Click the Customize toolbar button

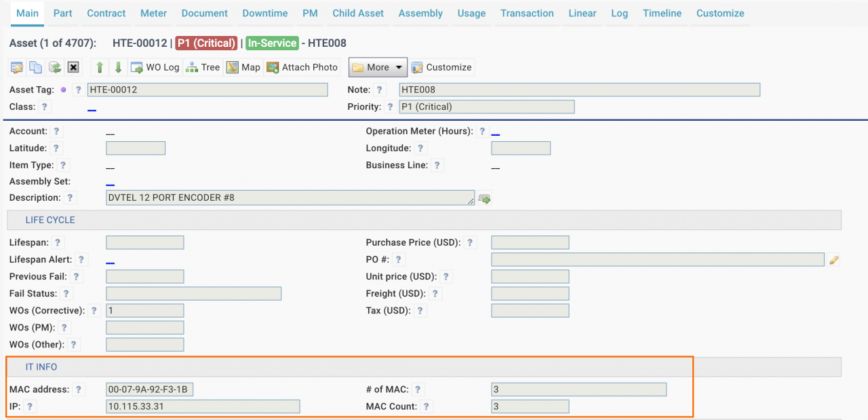pos(441,67)
